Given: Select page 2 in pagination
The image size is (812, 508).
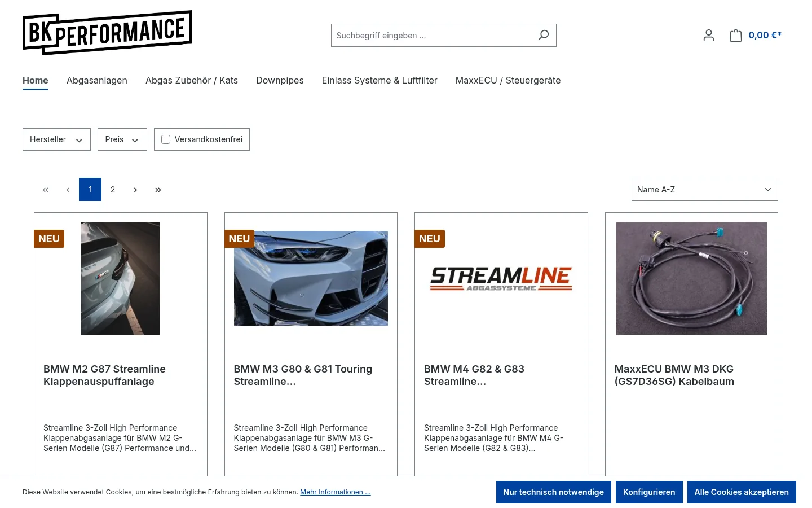Looking at the screenshot, I should tap(113, 190).
